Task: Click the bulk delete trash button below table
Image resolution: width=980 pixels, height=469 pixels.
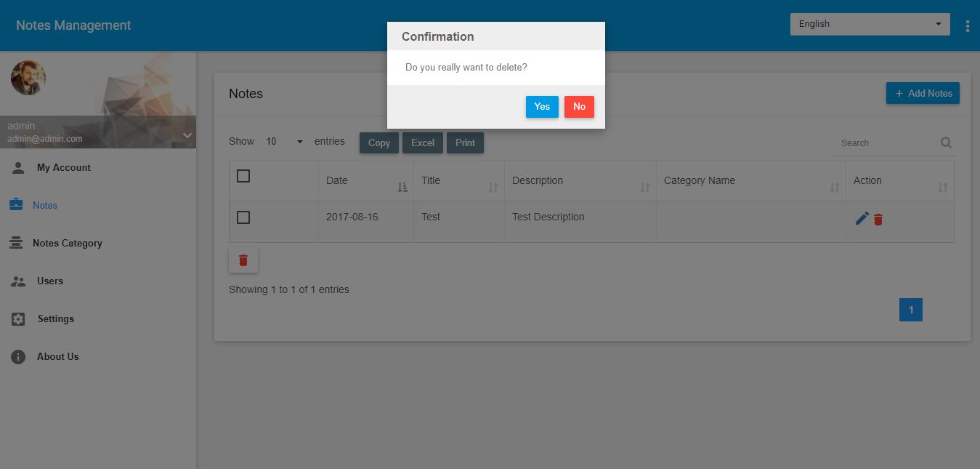Action: (x=243, y=260)
